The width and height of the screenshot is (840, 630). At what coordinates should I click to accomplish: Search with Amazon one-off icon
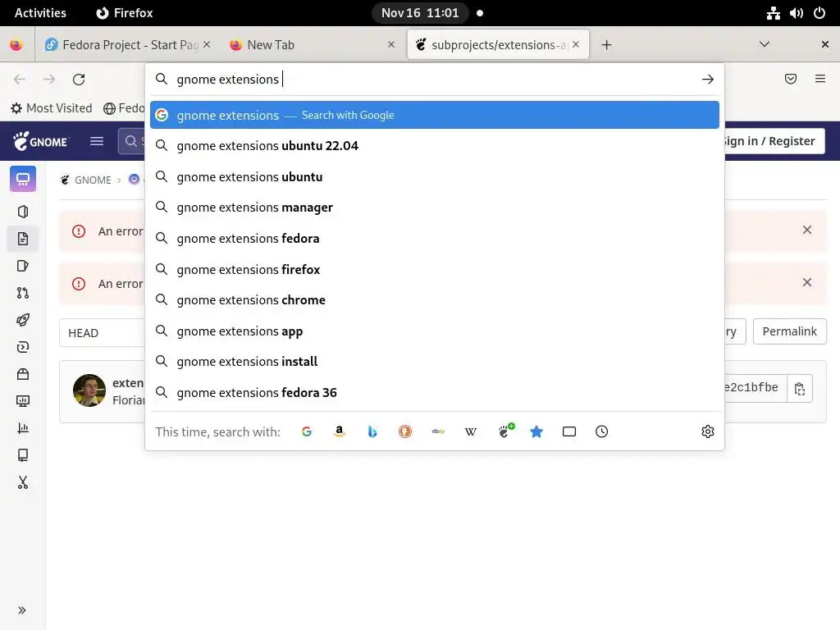coord(339,431)
